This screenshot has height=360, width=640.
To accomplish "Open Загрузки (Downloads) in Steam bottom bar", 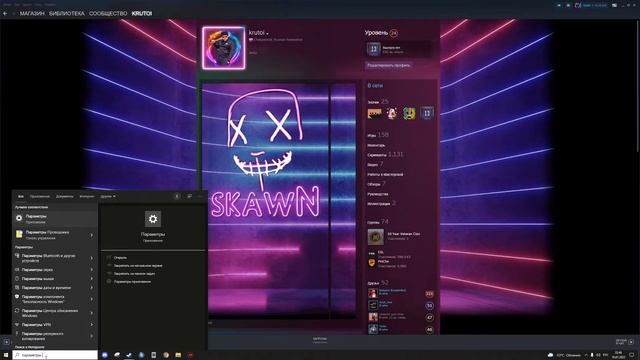I will 320,340.
